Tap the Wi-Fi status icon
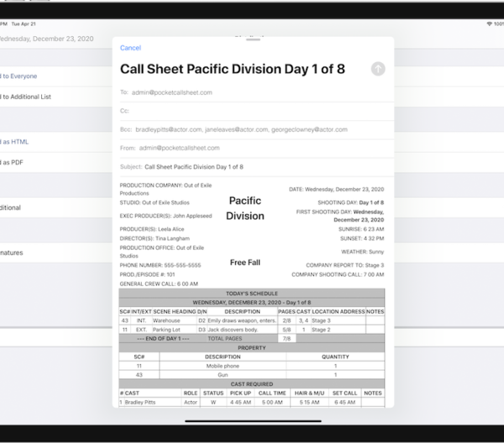Image resolution: width=504 pixels, height=443 pixels. (489, 24)
